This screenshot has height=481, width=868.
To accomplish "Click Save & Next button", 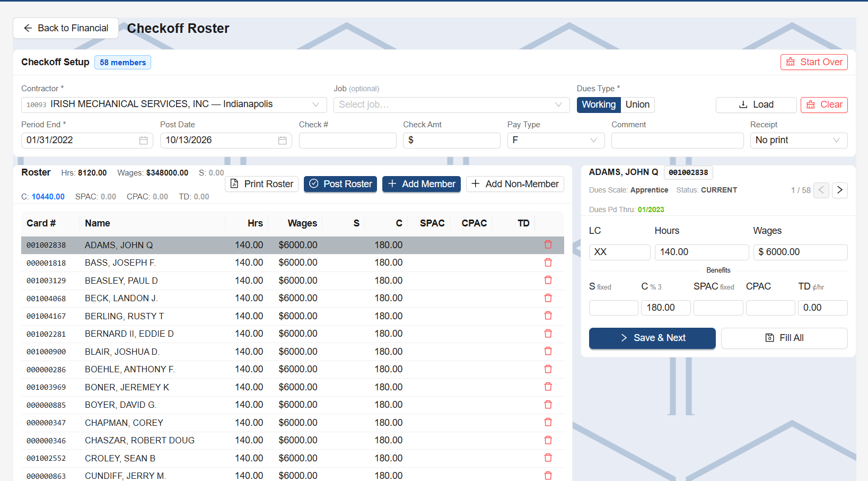I will [x=652, y=338].
